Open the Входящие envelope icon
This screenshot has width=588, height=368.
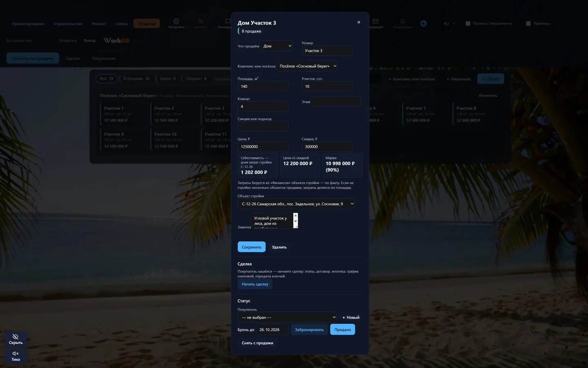(x=375, y=21)
